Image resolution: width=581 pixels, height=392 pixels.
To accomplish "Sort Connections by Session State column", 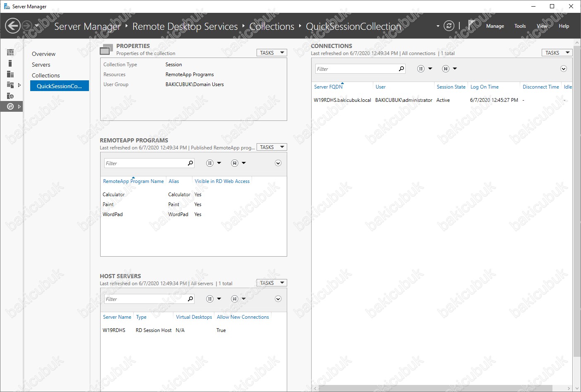I will (x=451, y=87).
